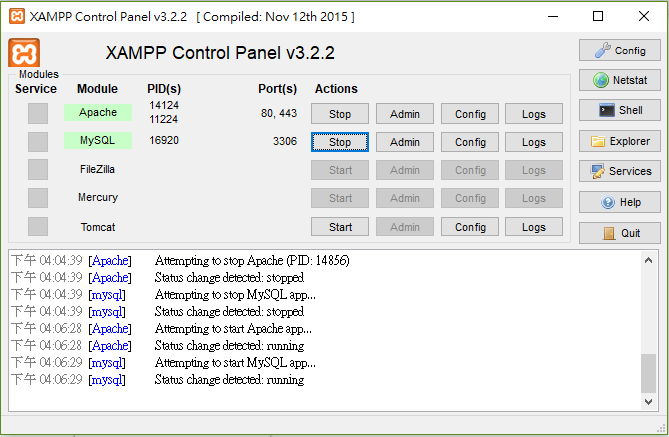Open MySQL Admin page
Image resolution: width=669 pixels, height=437 pixels.
404,142
